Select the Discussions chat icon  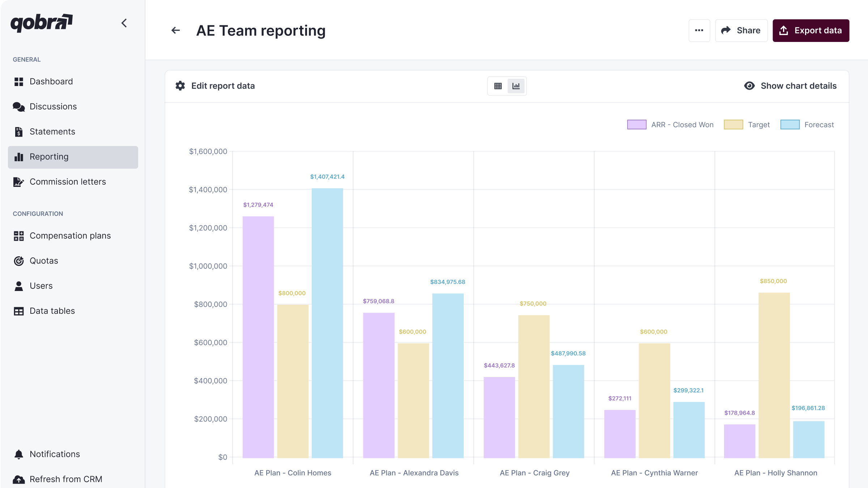tap(19, 106)
